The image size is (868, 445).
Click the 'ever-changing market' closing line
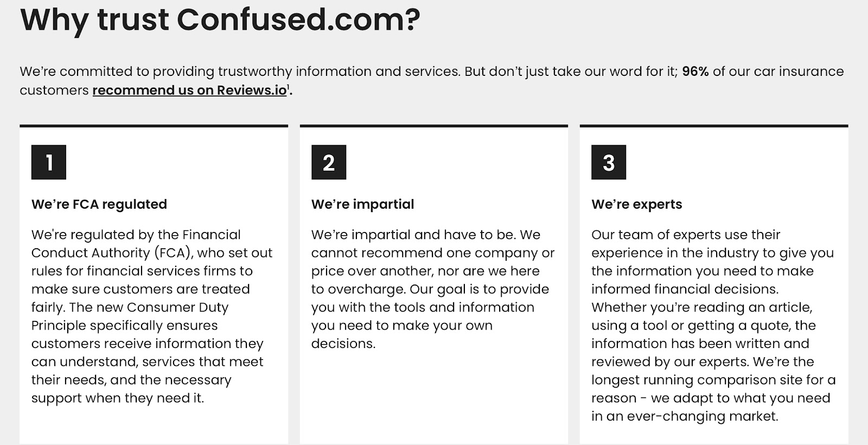[x=685, y=416]
